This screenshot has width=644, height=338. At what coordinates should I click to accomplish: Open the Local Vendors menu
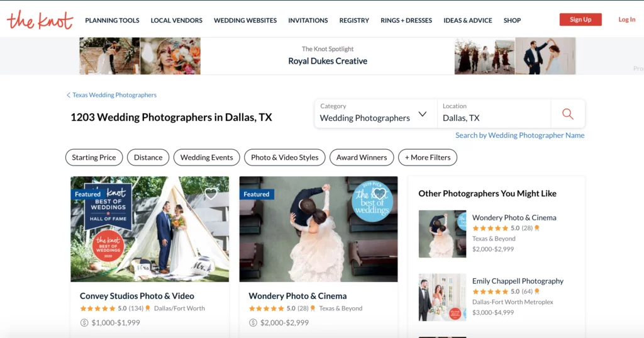pos(176,20)
